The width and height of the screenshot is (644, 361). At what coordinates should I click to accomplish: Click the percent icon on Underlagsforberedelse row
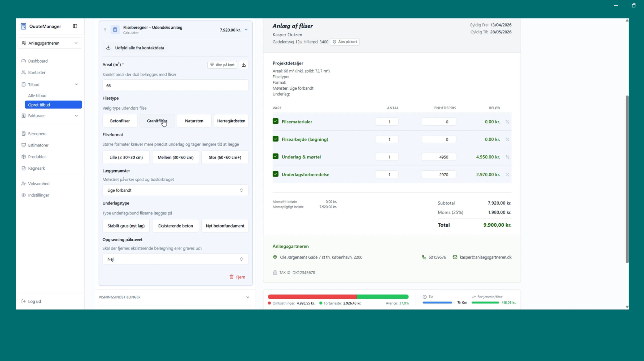(507, 175)
